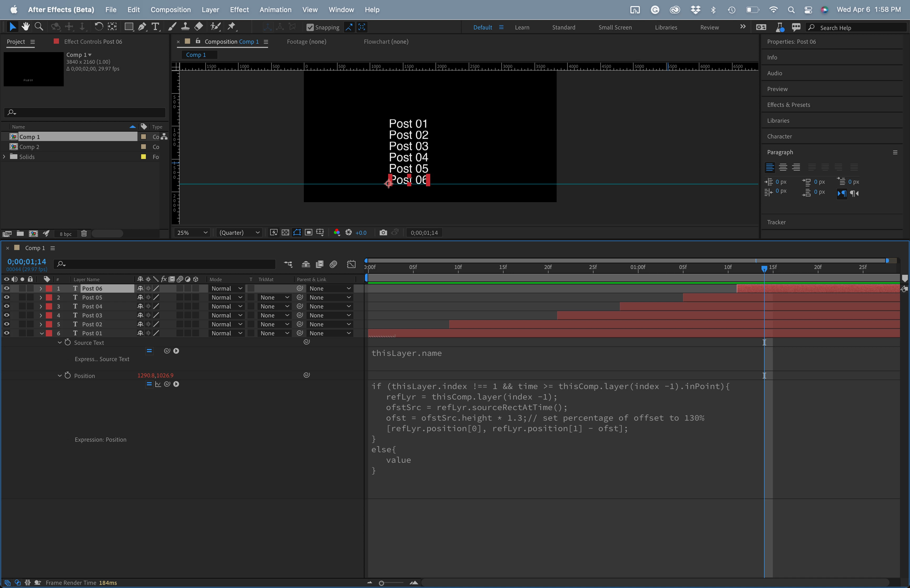Select the Horizontal Type tool
This screenshot has width=910, height=588.
tap(155, 26)
